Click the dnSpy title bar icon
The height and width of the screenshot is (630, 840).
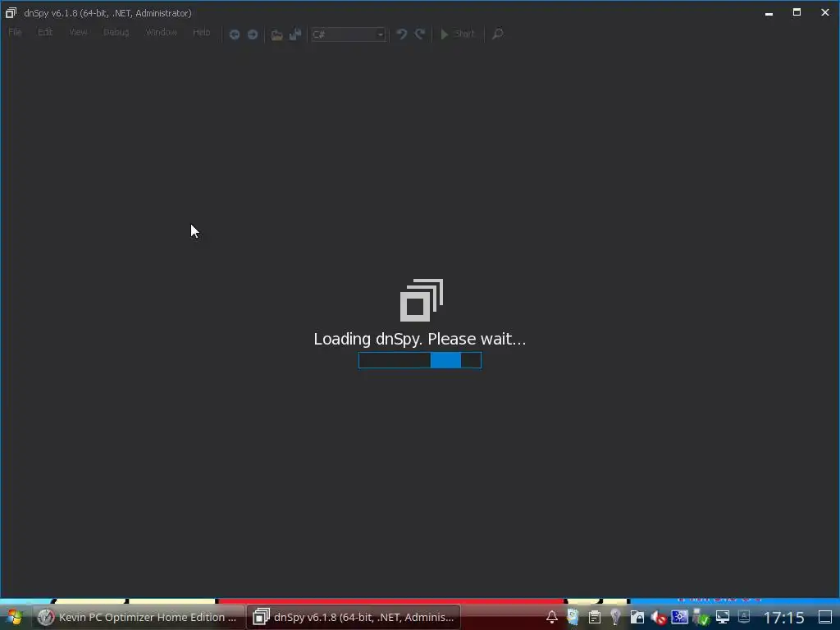point(11,13)
